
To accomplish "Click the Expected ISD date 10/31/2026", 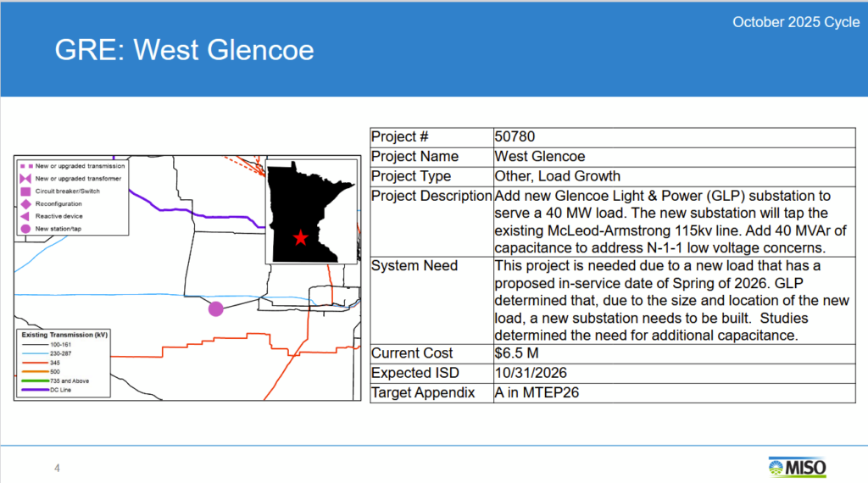I will (x=530, y=373).
